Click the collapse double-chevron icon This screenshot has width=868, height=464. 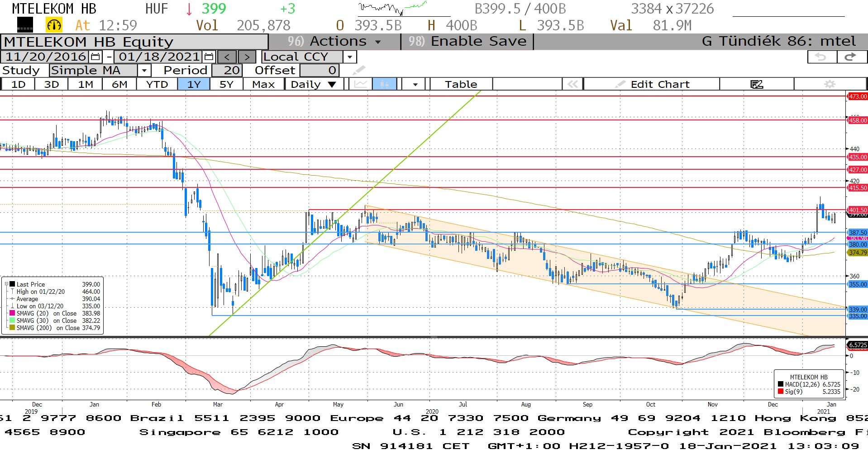pyautogui.click(x=572, y=84)
